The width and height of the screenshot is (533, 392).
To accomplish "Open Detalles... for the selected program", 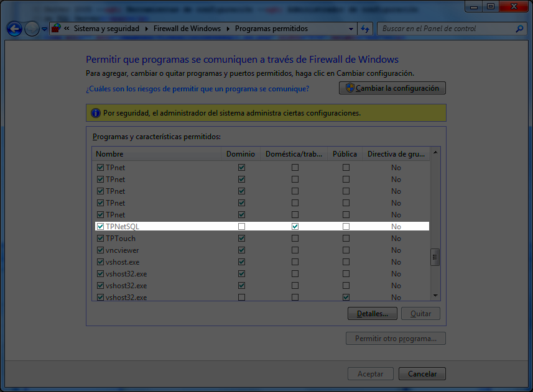I will pyautogui.click(x=372, y=314).
